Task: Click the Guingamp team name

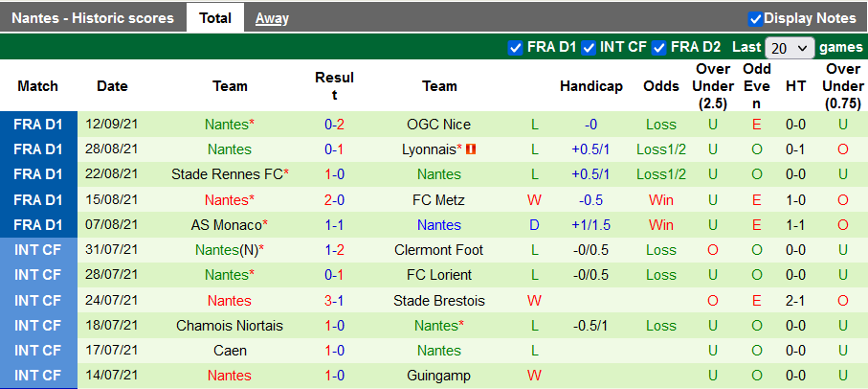Action: click(439, 376)
